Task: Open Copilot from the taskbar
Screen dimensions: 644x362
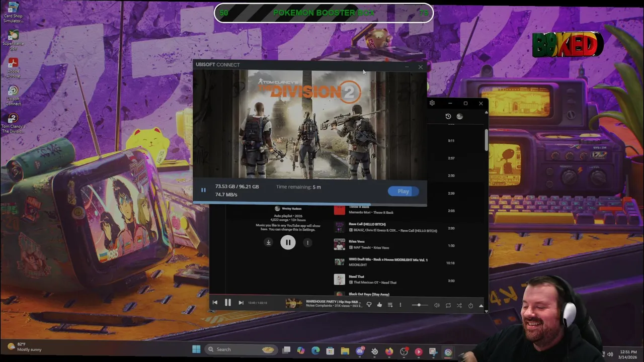Action: (x=301, y=350)
